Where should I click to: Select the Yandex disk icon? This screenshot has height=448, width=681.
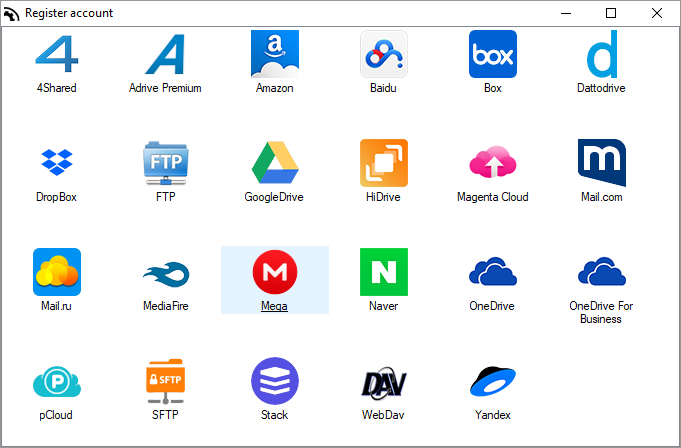tap(493, 381)
